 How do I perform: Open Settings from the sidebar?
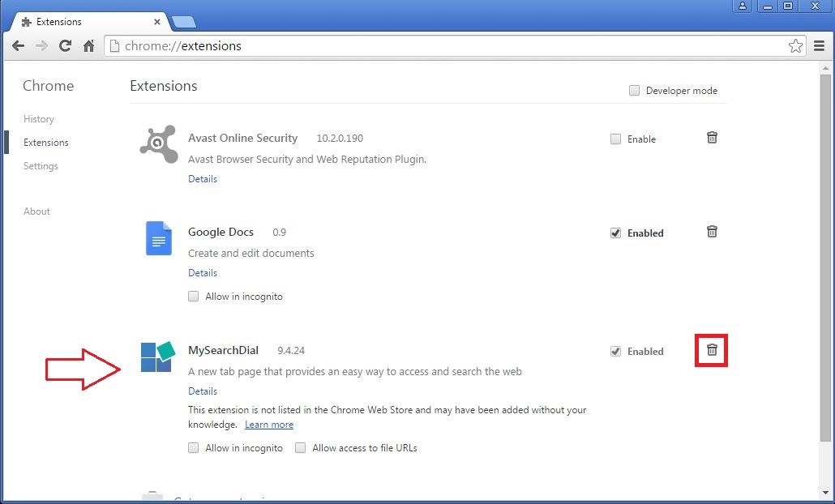tap(41, 165)
